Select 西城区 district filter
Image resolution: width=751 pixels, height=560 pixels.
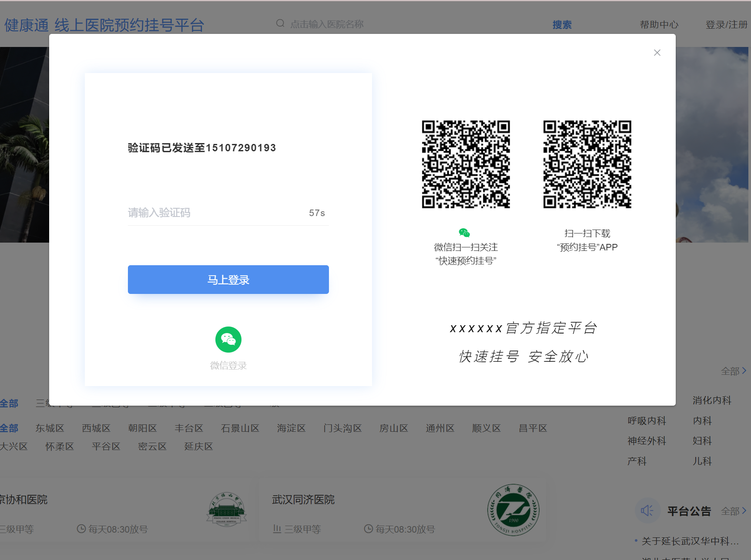pyautogui.click(x=96, y=428)
